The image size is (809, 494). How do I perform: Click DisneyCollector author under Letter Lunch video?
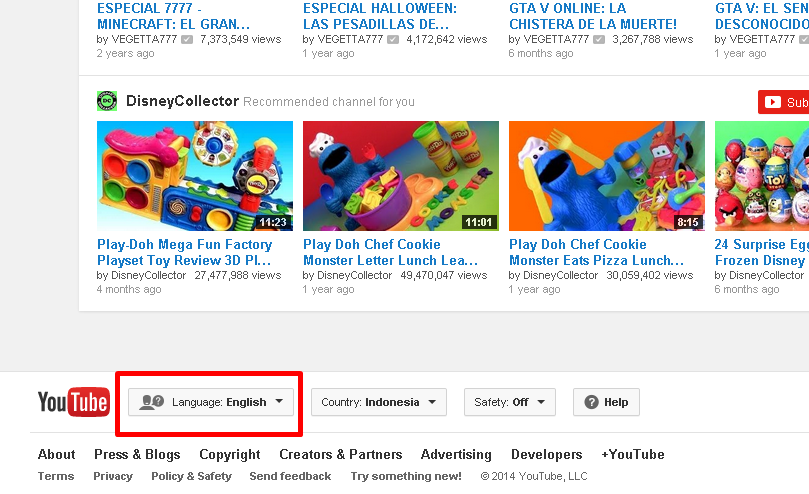[354, 276]
